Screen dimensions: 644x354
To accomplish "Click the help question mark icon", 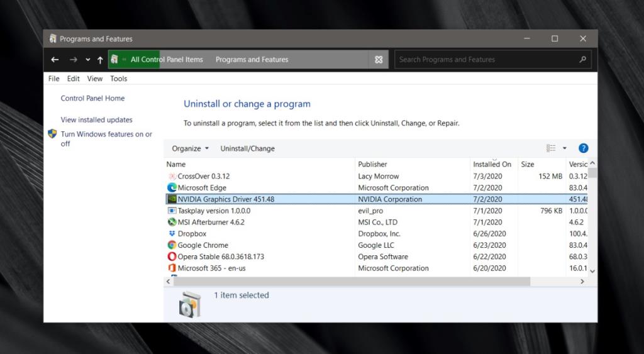I will click(x=583, y=148).
